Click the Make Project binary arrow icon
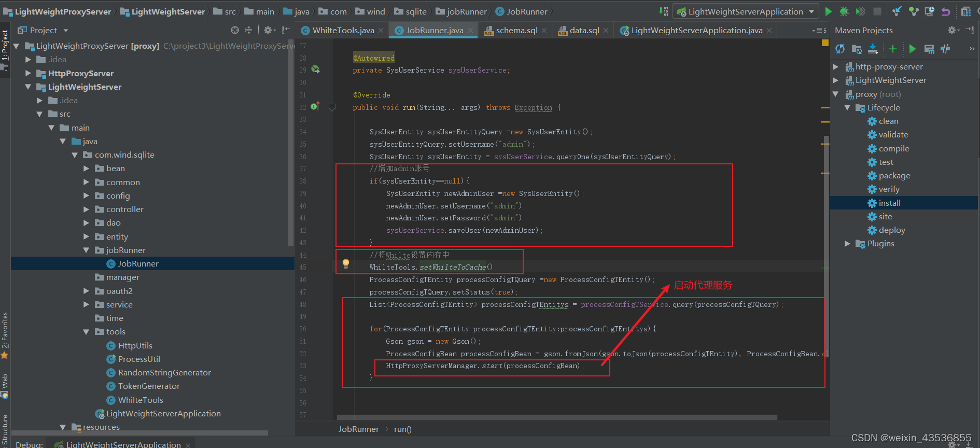The image size is (980, 448). [x=663, y=11]
